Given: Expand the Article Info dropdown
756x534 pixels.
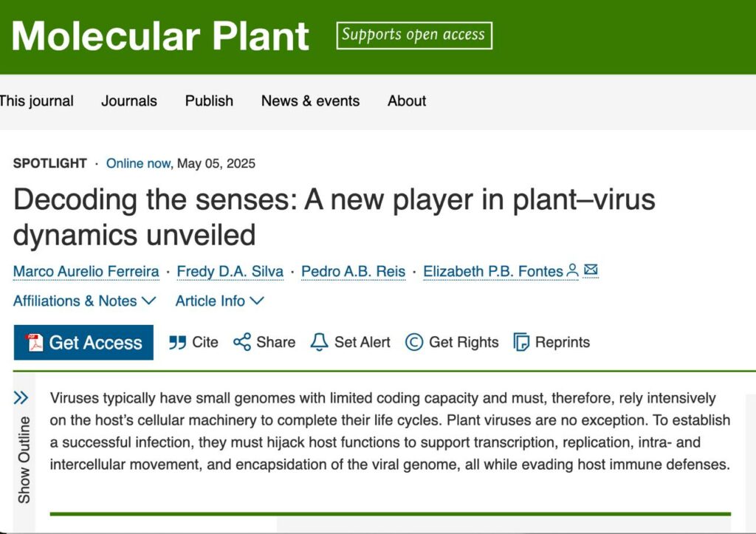Looking at the screenshot, I should coord(219,301).
